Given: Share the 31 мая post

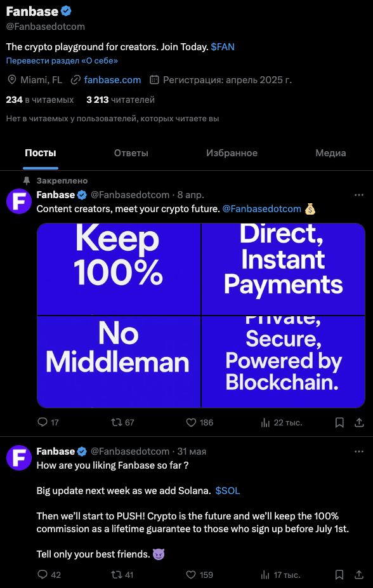Looking at the screenshot, I should click(x=359, y=575).
